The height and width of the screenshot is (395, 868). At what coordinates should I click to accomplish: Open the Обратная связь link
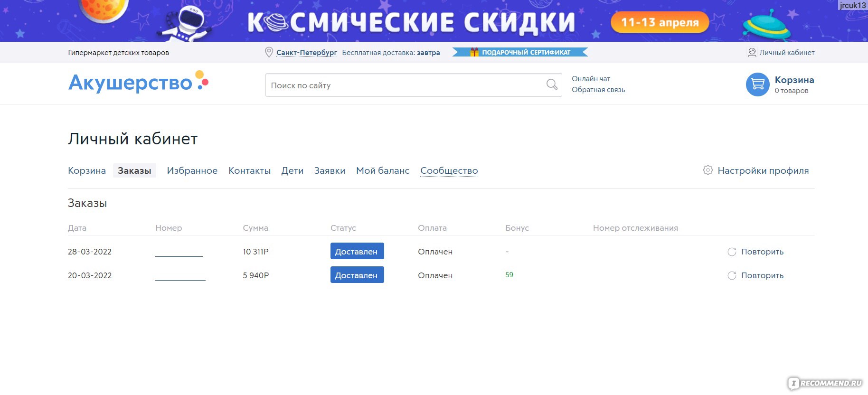tap(598, 90)
